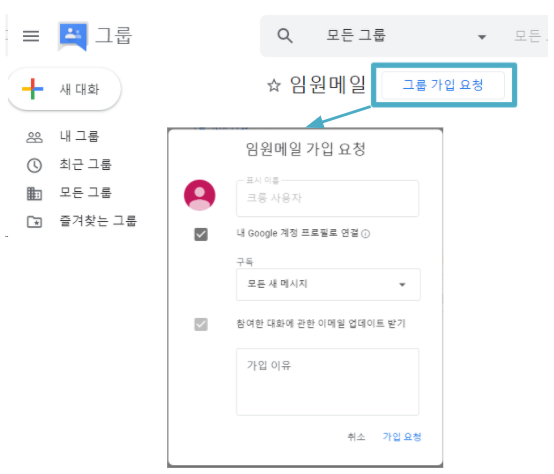The image size is (554, 474).
Task: Click the 가입 이유 text area
Action: click(328, 382)
